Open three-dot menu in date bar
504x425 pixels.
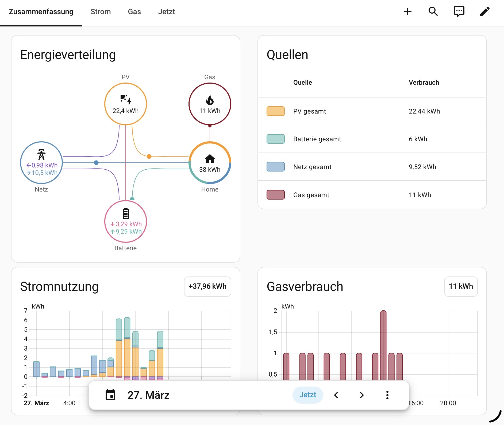coord(387,395)
